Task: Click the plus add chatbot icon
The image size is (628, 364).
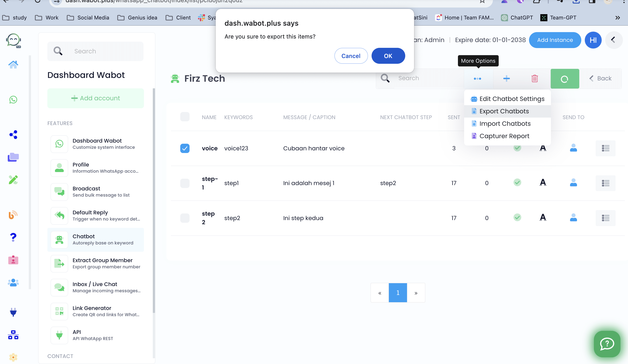Action: click(x=506, y=78)
